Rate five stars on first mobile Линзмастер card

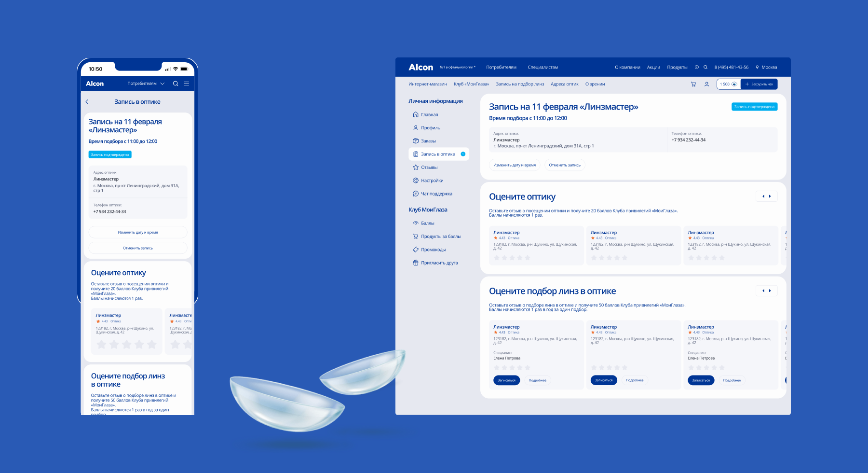(152, 345)
